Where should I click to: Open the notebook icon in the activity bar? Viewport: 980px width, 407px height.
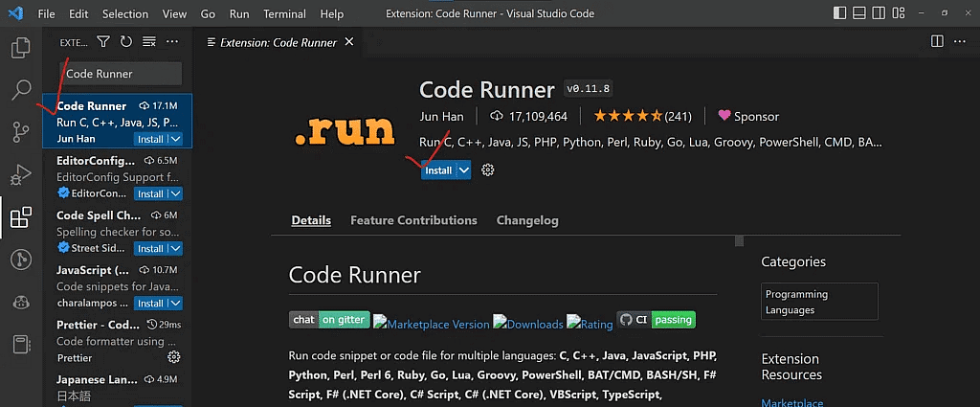pyautogui.click(x=21, y=345)
